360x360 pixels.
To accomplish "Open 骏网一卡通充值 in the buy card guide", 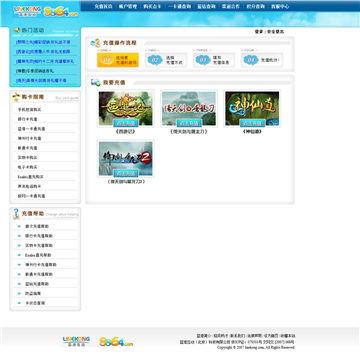I will pyautogui.click(x=31, y=196).
